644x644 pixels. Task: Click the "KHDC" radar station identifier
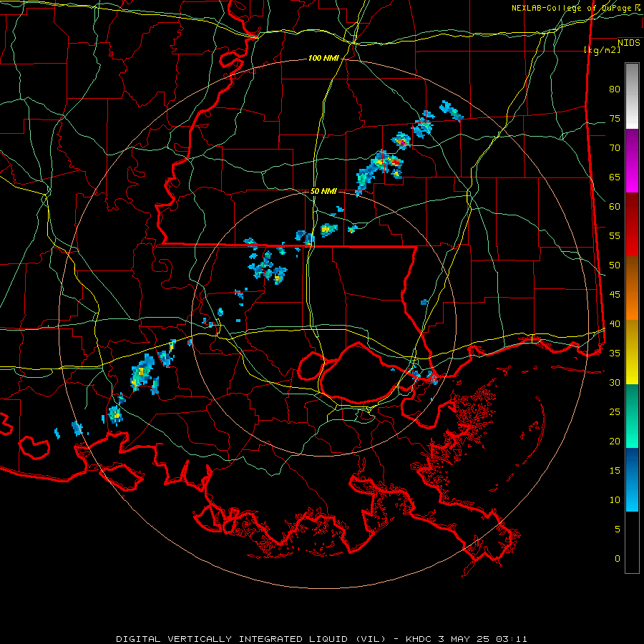418,639
